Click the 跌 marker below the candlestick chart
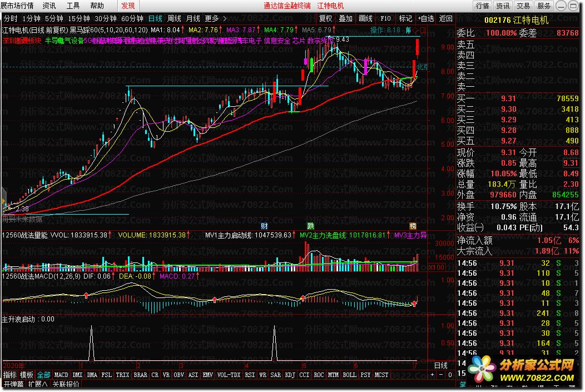 point(310,226)
